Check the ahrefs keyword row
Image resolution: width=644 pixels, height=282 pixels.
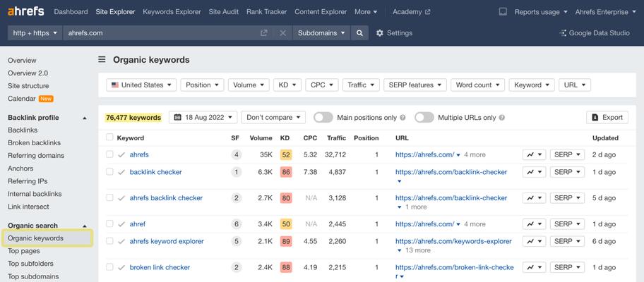point(109,154)
